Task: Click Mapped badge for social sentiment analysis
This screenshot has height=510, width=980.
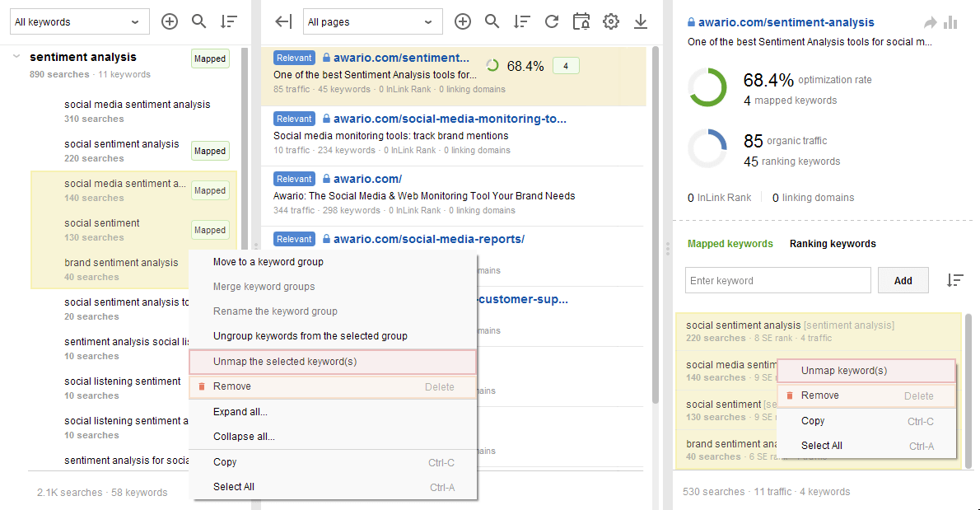Action: click(209, 151)
